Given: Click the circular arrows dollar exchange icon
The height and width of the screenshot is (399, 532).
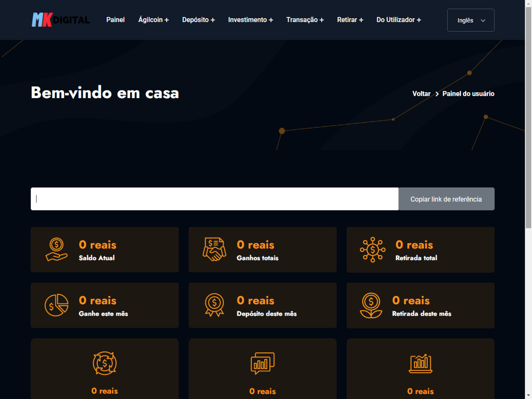Looking at the screenshot, I should tap(104, 363).
